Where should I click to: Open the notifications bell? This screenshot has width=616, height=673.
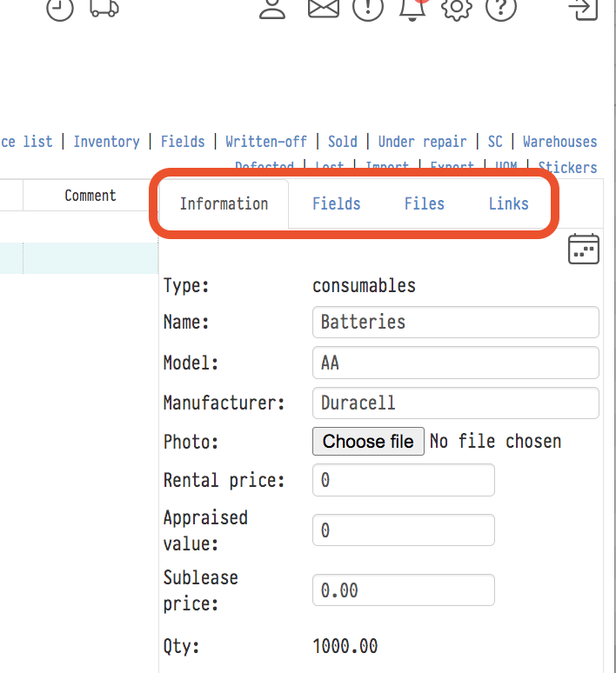(412, 8)
